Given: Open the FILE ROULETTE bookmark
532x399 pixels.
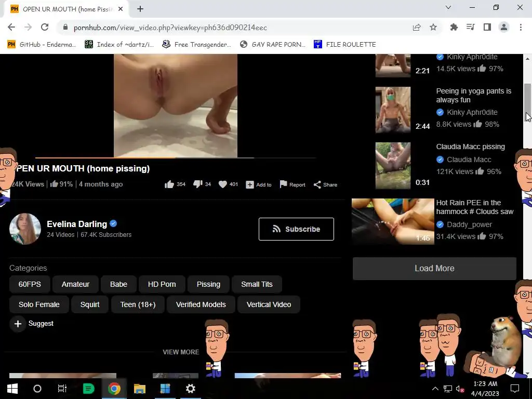Looking at the screenshot, I should [345, 45].
